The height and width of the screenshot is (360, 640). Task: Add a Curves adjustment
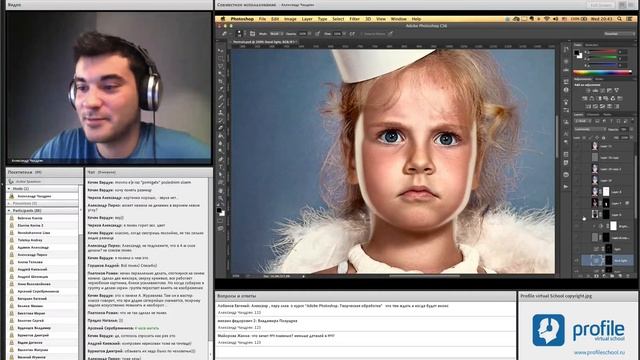(x=602, y=90)
